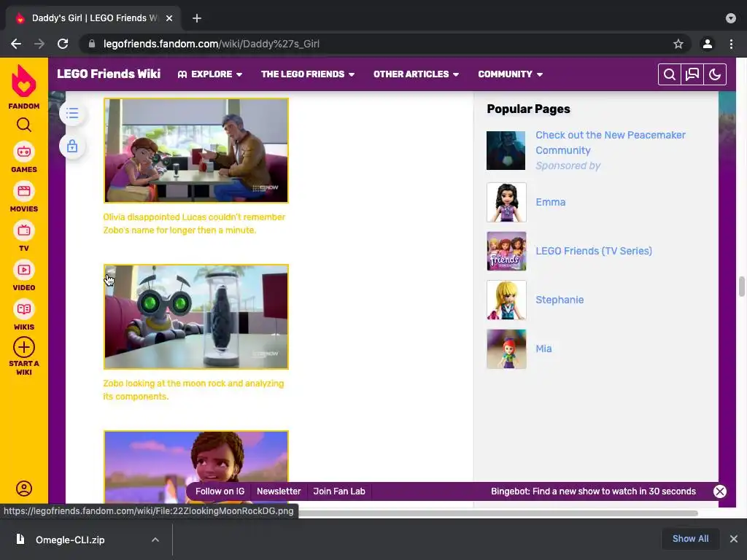The height and width of the screenshot is (560, 747).
Task: Click the Peacemaker sponsored thumbnail
Action: [506, 150]
